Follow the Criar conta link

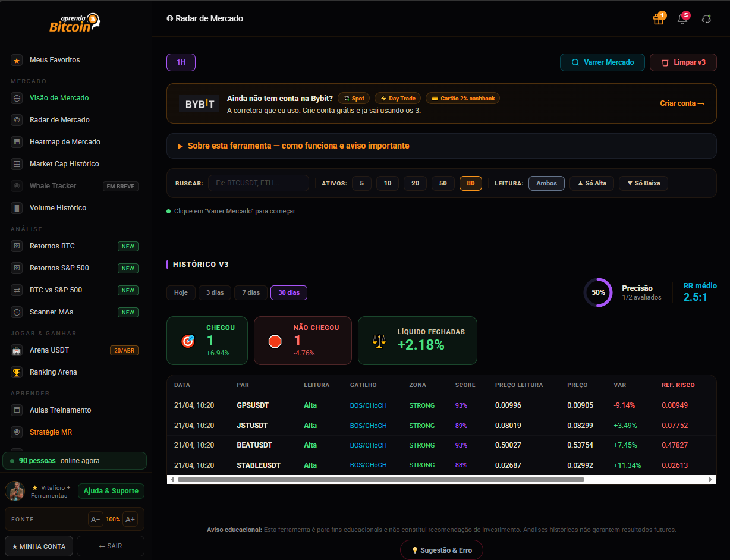682,103
